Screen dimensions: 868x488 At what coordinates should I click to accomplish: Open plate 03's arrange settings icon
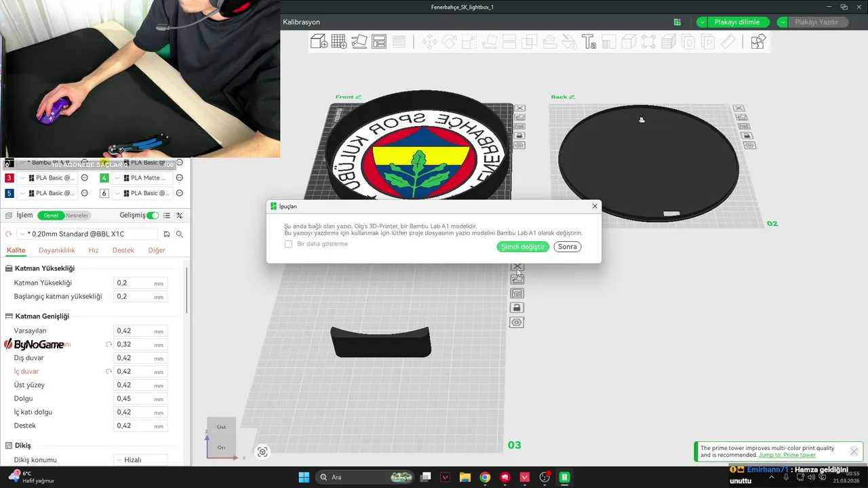(517, 293)
